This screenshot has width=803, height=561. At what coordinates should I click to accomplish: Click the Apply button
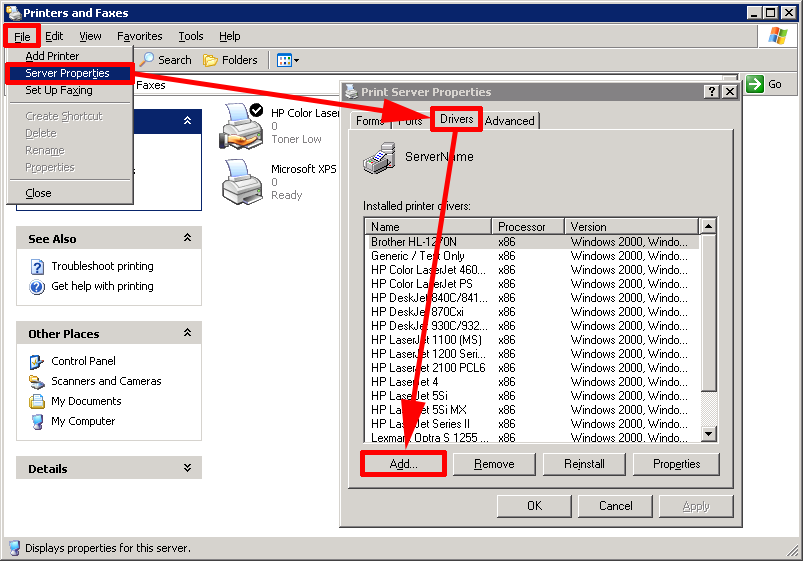[x=696, y=506]
